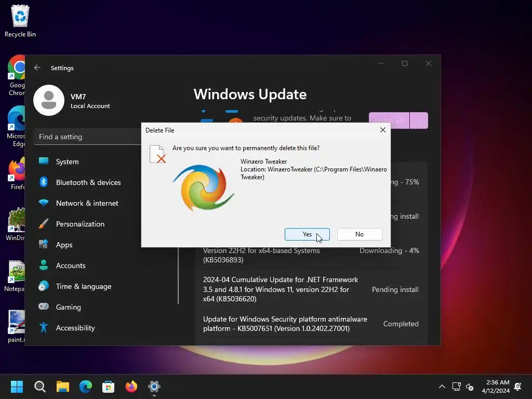This screenshot has height=399, width=532.
Task: Open the Recycle Bin desktop icon
Action: (x=20, y=21)
